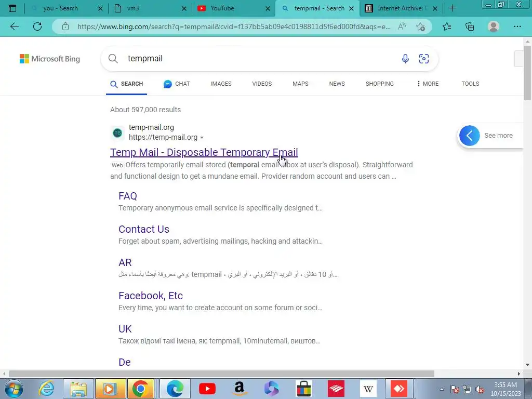
Task: Select the SHOPPING search tab
Action: tap(380, 84)
